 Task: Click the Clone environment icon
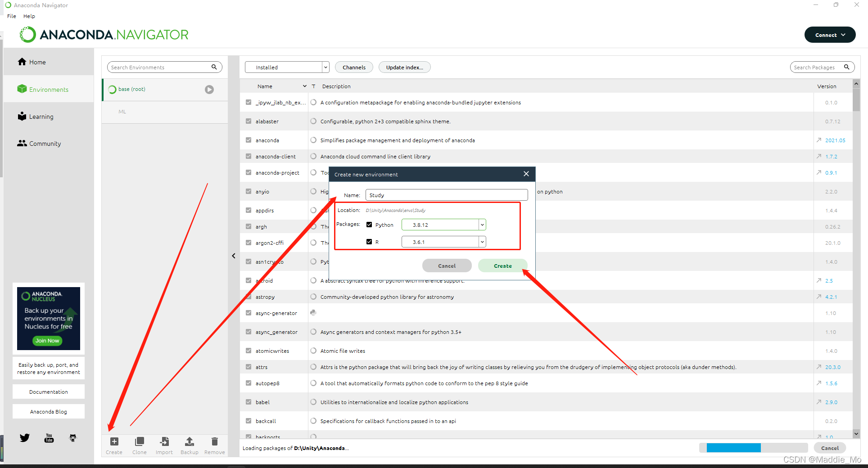point(140,441)
